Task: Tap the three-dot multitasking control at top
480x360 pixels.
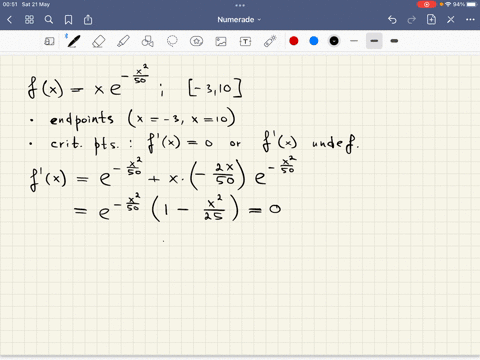Action: [240, 5]
